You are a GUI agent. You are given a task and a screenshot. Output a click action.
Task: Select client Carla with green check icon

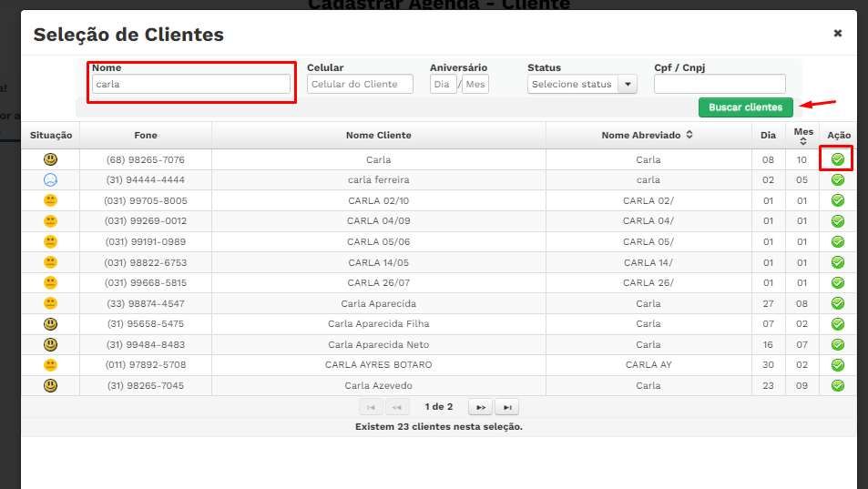pyautogui.click(x=837, y=159)
